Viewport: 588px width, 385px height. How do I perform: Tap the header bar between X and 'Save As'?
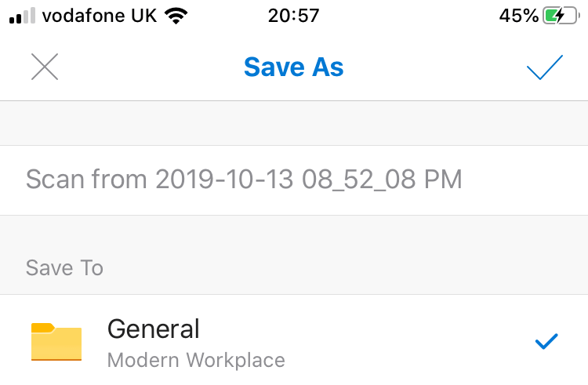[149, 67]
